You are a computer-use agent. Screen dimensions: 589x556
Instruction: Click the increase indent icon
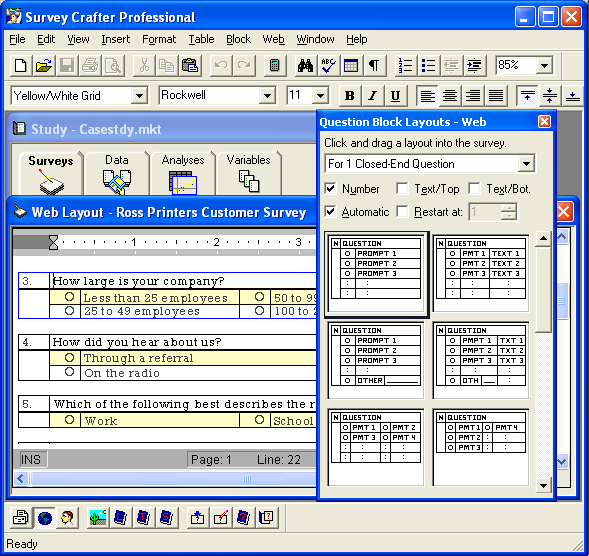pyautogui.click(x=474, y=66)
